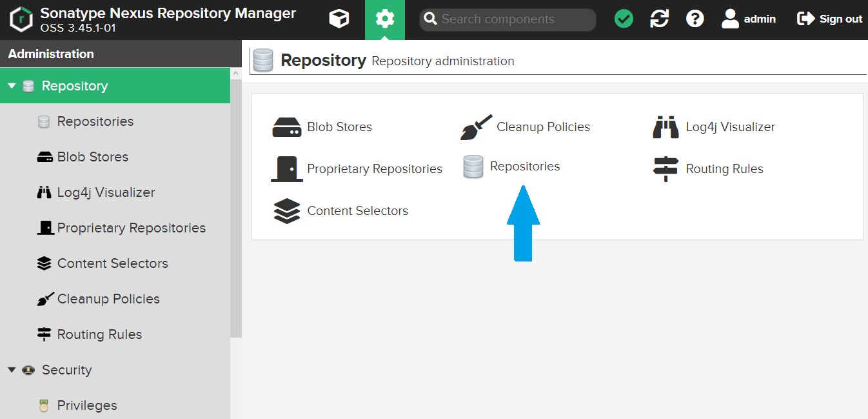
Task: Open Repositories in the sidebar
Action: 115,121
